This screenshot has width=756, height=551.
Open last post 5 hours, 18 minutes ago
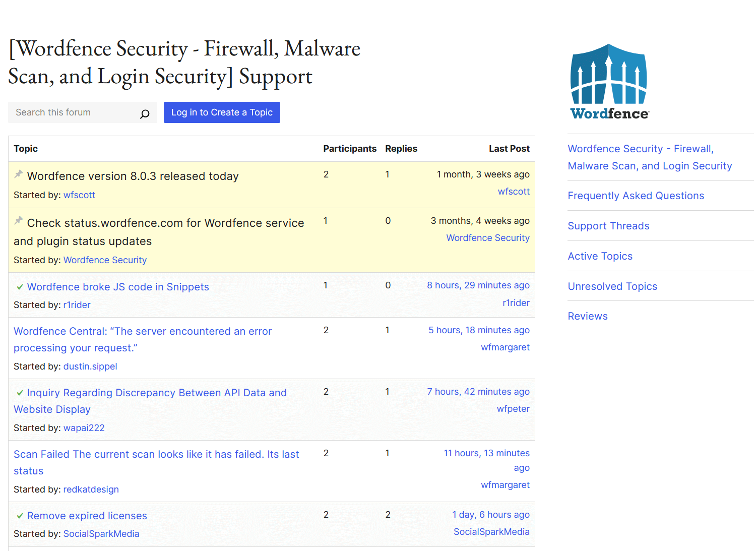479,330
